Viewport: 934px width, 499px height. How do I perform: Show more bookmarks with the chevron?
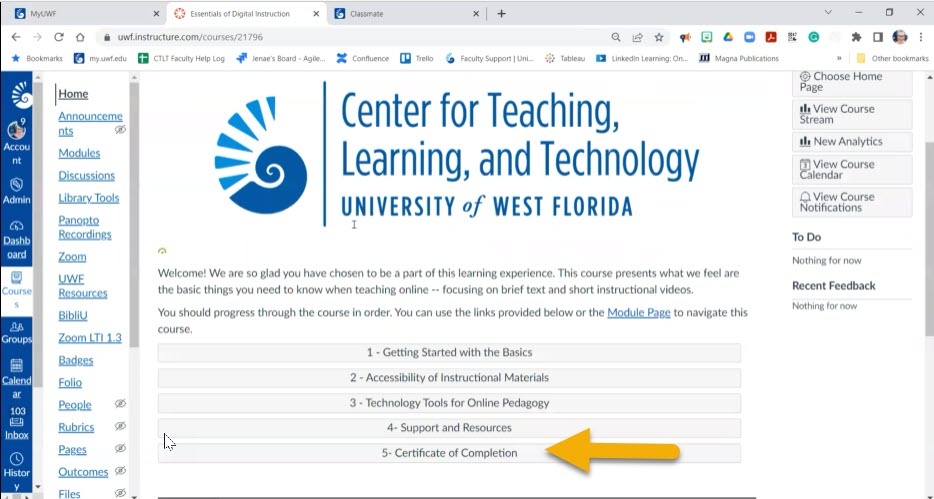[839, 58]
